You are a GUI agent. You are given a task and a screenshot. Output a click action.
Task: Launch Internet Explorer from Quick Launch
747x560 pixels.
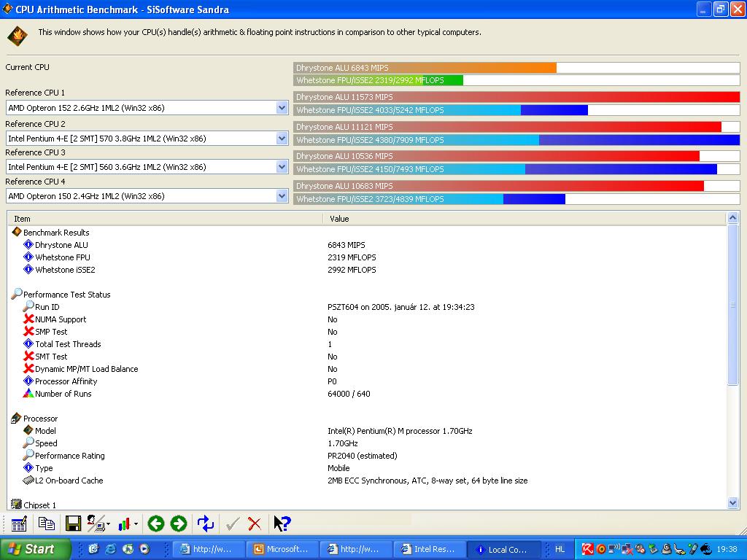[111, 549]
